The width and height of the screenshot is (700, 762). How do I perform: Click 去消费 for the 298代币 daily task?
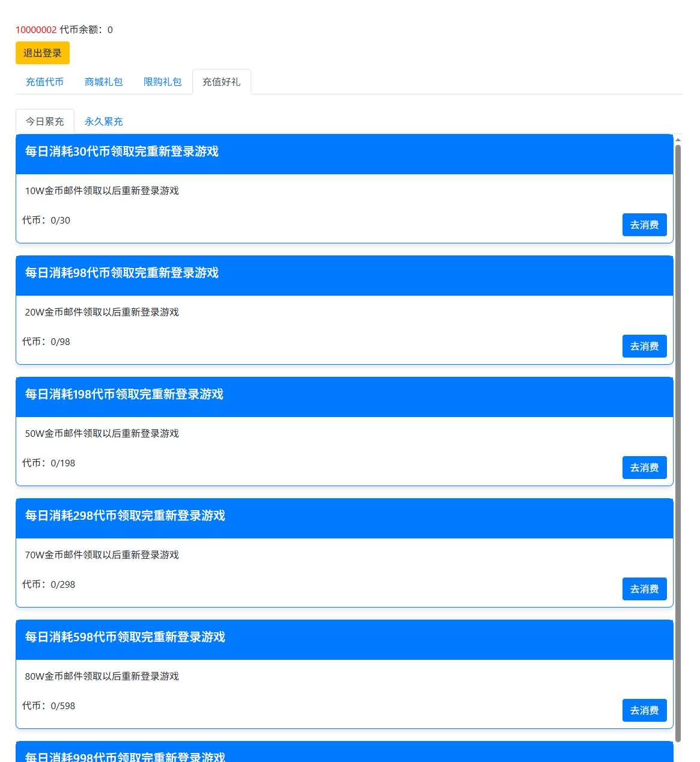point(644,589)
